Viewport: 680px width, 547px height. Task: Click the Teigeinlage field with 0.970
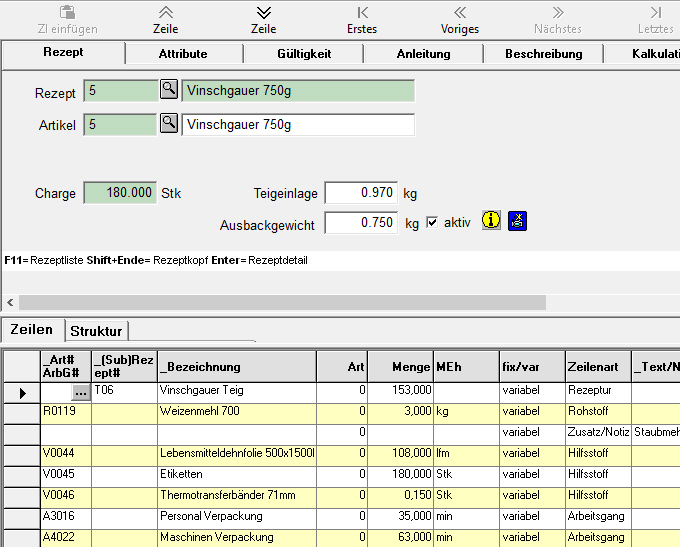[361, 192]
